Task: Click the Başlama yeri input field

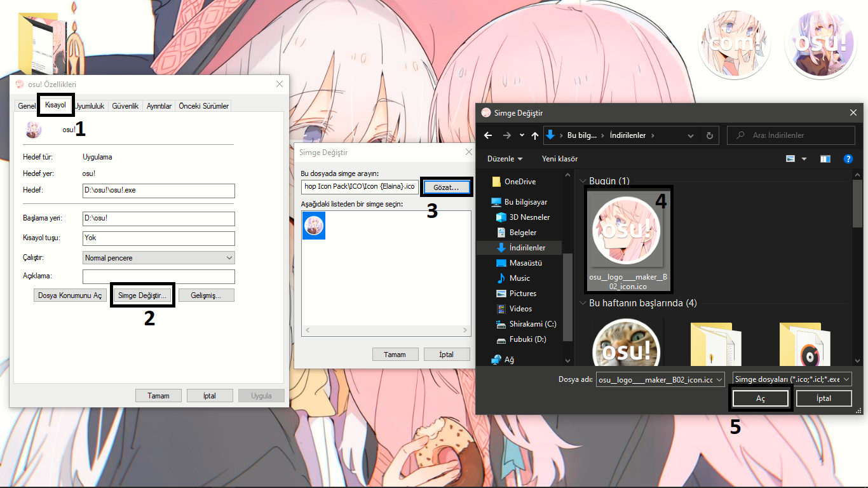Action: coord(159,219)
